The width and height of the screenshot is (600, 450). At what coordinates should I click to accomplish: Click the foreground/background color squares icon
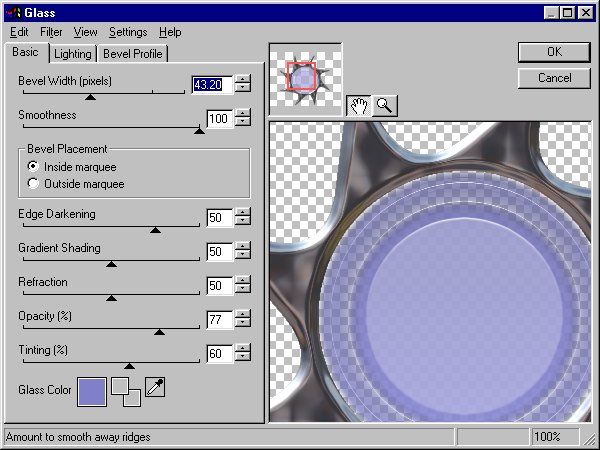coord(125,391)
